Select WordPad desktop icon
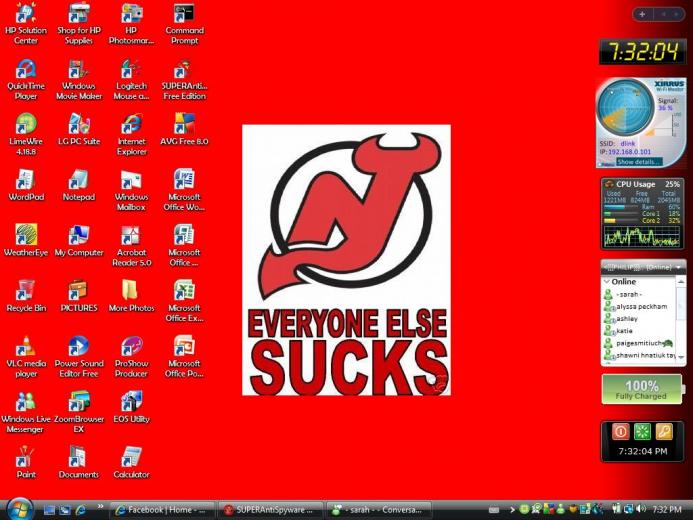693x520 pixels. (26, 186)
